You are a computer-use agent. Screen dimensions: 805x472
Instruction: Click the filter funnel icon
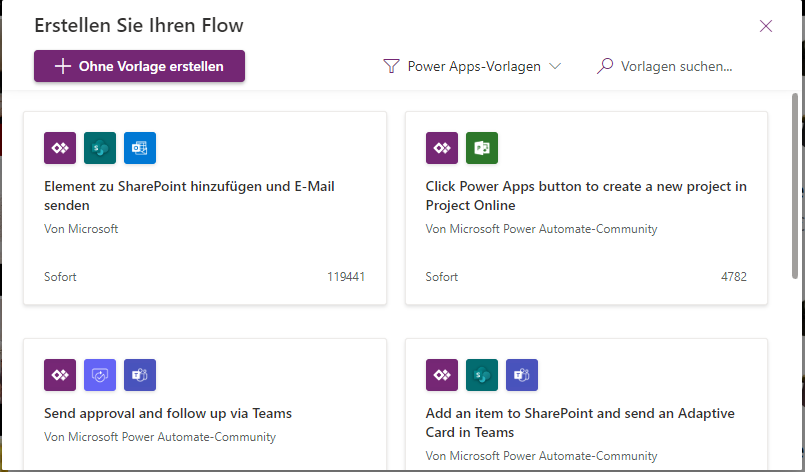point(391,66)
